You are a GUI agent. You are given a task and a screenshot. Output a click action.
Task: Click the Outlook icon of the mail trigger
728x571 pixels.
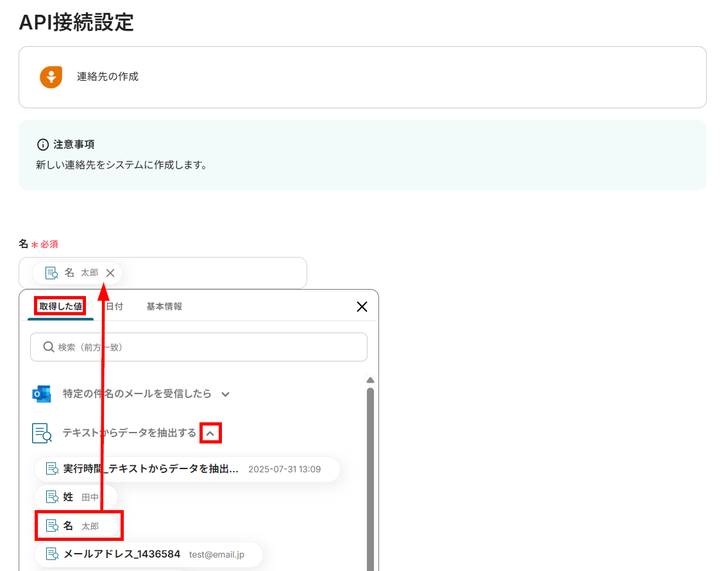[x=42, y=394]
